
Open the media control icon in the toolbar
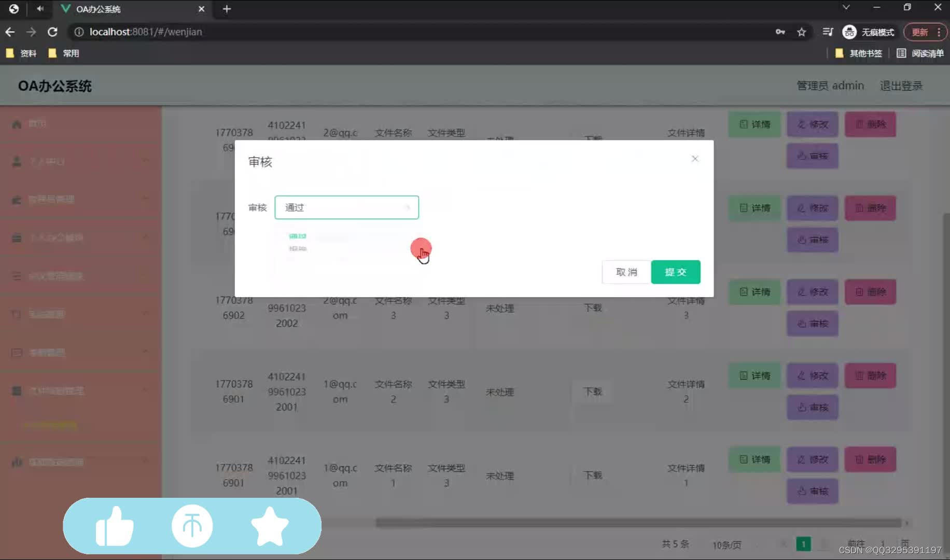click(828, 32)
